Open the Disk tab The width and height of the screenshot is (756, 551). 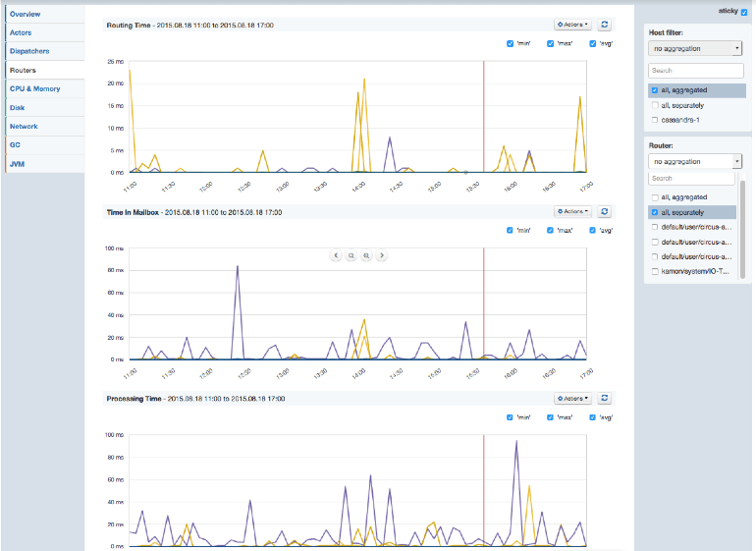[45, 108]
